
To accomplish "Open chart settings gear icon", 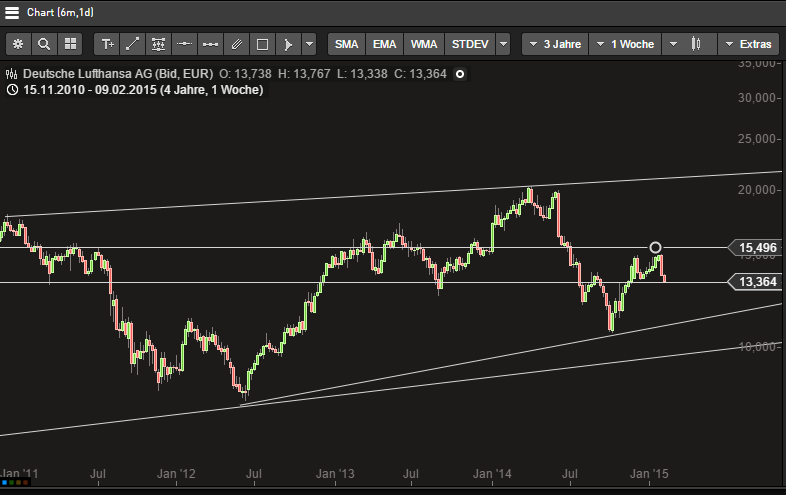I will [19, 44].
